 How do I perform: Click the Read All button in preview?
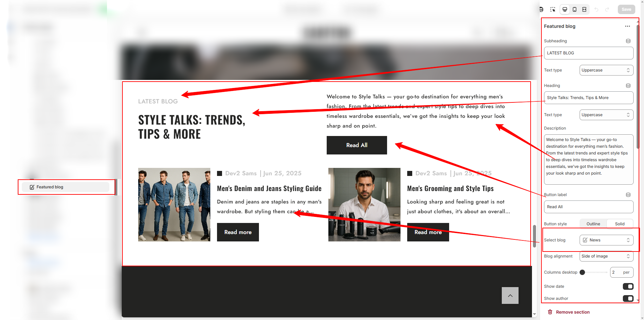(357, 145)
